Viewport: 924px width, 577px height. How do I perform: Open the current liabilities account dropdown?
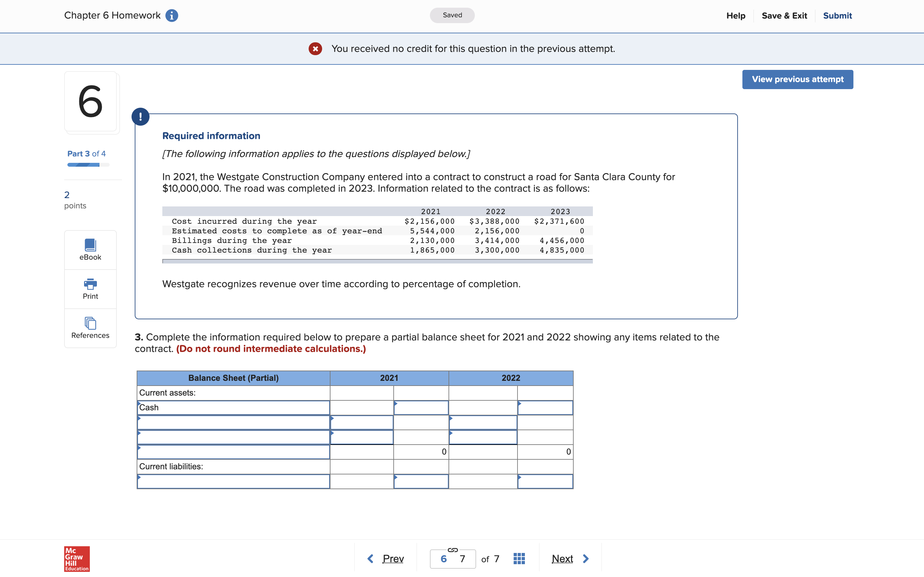coord(233,481)
